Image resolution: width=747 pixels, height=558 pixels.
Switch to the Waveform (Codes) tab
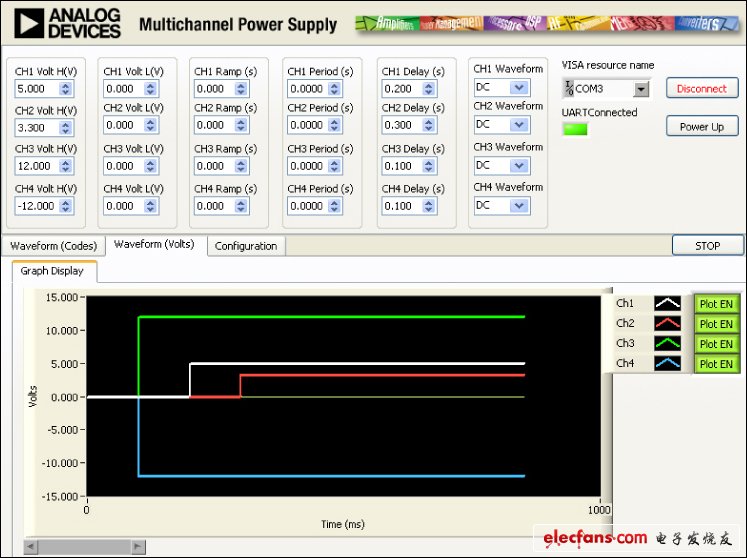[52, 245]
